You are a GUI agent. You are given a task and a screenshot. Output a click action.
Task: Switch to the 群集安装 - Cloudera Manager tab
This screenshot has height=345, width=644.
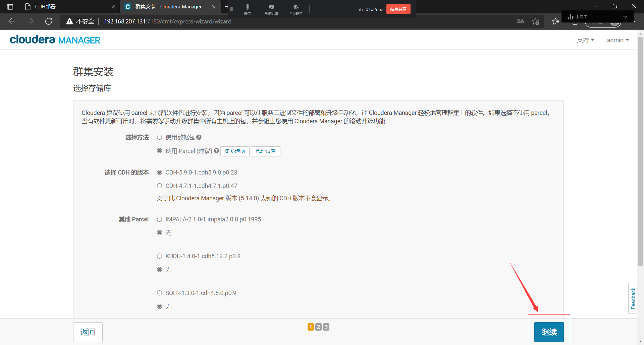coord(170,7)
